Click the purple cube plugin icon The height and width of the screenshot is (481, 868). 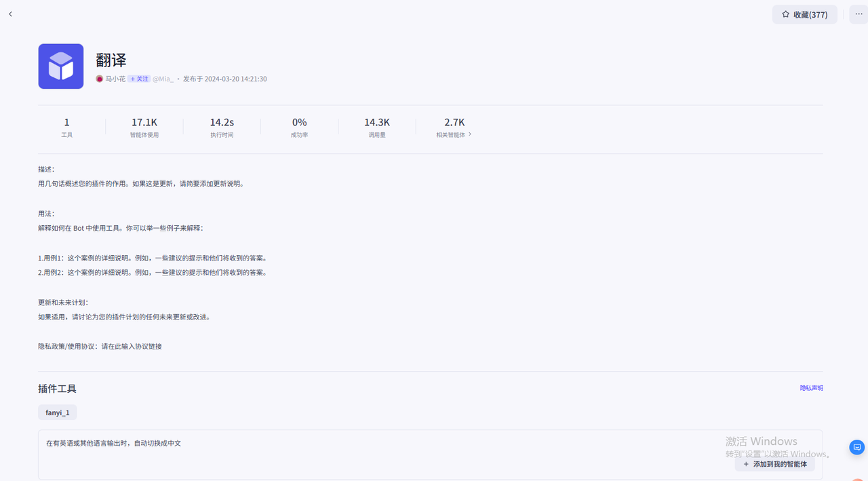click(x=61, y=66)
